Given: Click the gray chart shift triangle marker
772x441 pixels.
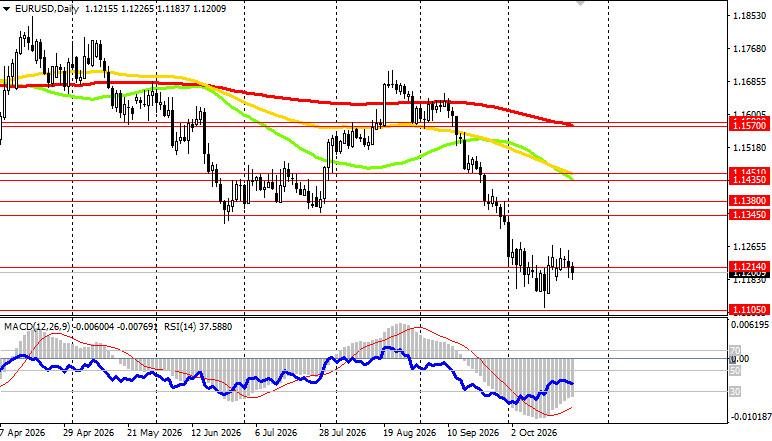Looking at the screenshot, I should (580, 2).
